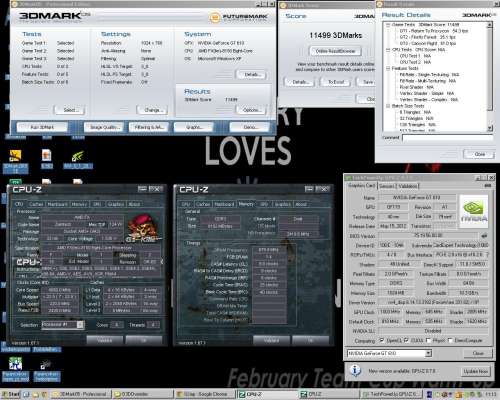Switch to the Mainboard tab in the left CPU-Z window
The height and width of the screenshot is (400, 500).
[57, 204]
